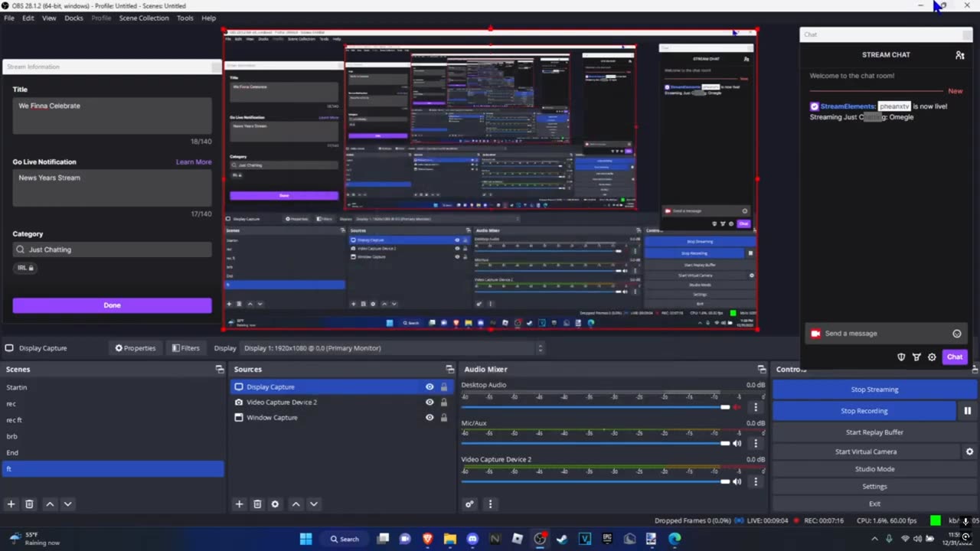Hide the Display Capture source via its eye icon

pos(430,387)
